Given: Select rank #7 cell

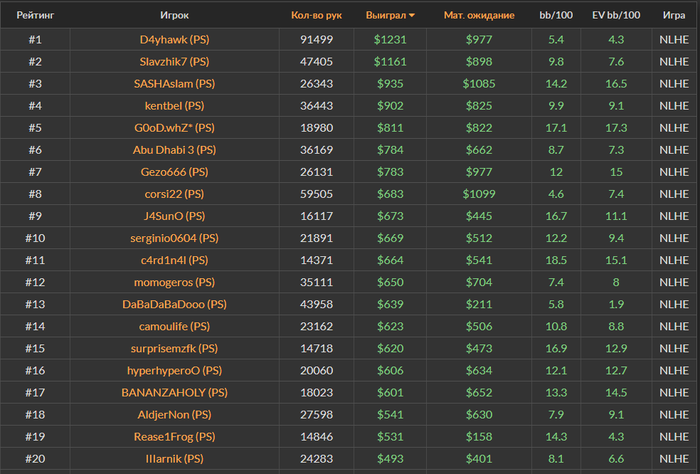Looking at the screenshot, I should (x=35, y=172).
